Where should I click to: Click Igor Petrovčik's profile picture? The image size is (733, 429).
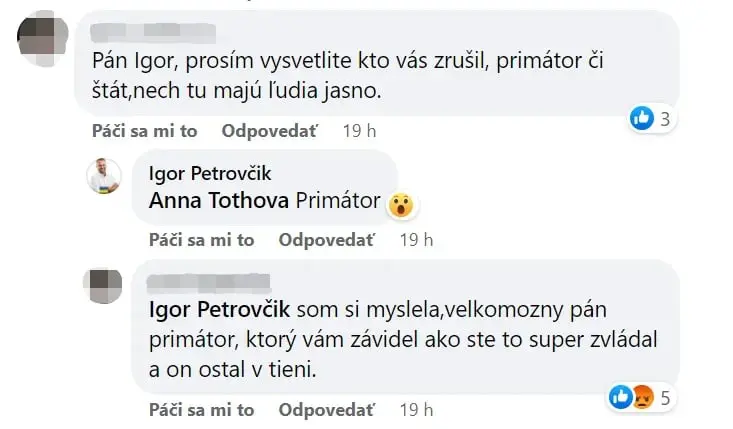click(x=104, y=175)
